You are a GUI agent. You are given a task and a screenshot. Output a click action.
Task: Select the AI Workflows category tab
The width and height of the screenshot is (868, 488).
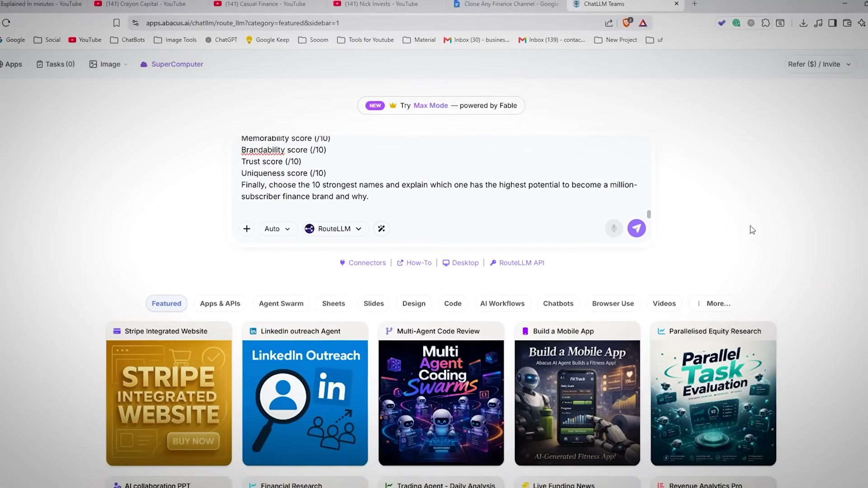pos(502,304)
